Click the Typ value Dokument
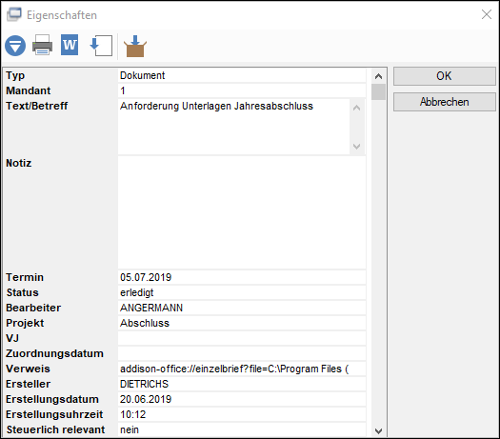Screen dimensions: 500x439 tap(242, 75)
